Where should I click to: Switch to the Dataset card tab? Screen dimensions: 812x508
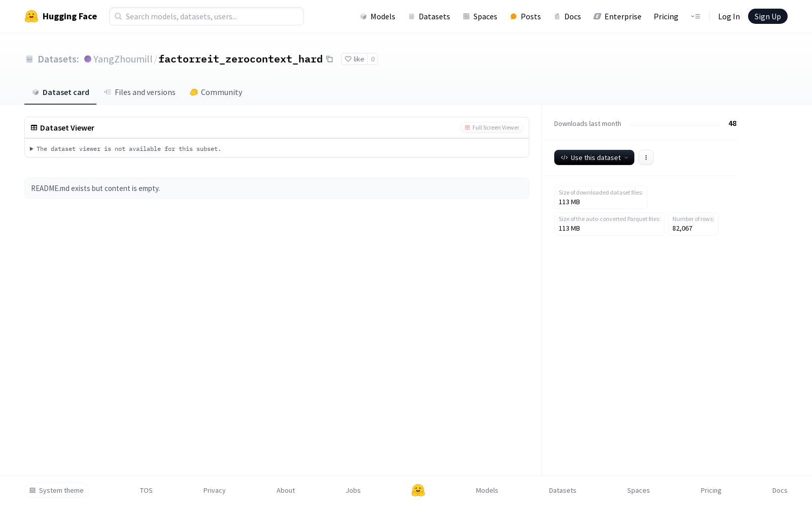click(60, 92)
